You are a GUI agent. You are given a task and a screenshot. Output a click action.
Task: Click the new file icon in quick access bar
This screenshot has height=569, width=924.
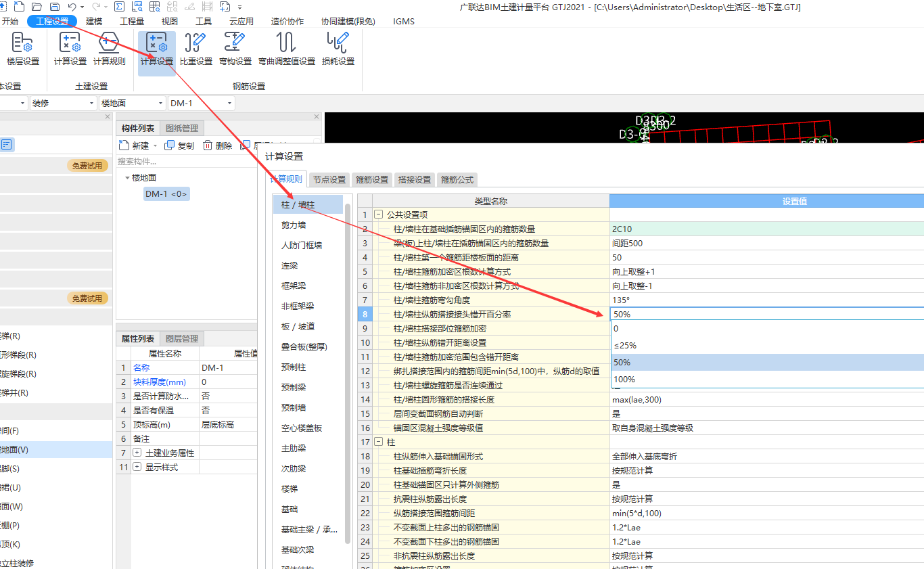tap(19, 7)
